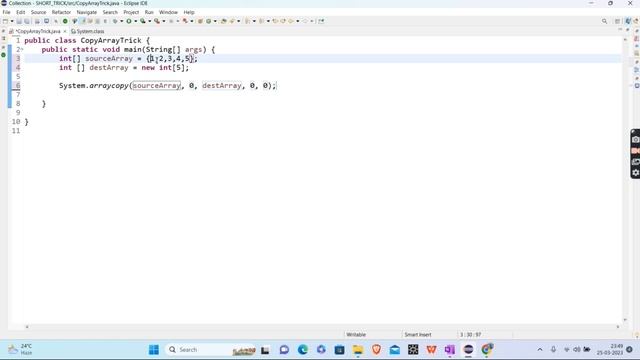
Task: Open the Source menu
Action: point(38,12)
